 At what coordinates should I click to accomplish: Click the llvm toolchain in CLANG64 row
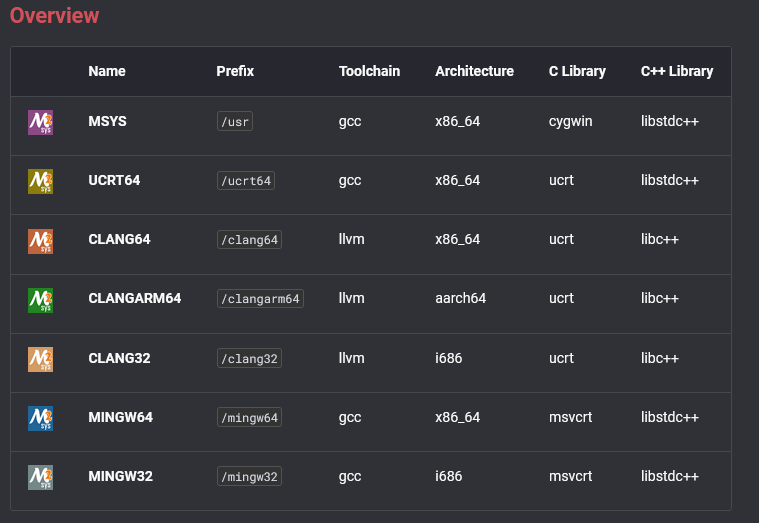pyautogui.click(x=351, y=239)
